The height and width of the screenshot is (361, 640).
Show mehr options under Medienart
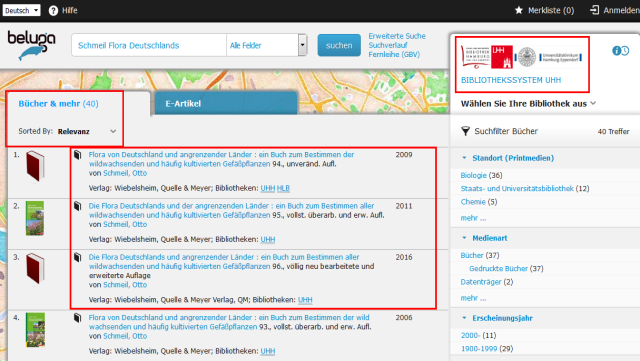(x=473, y=298)
